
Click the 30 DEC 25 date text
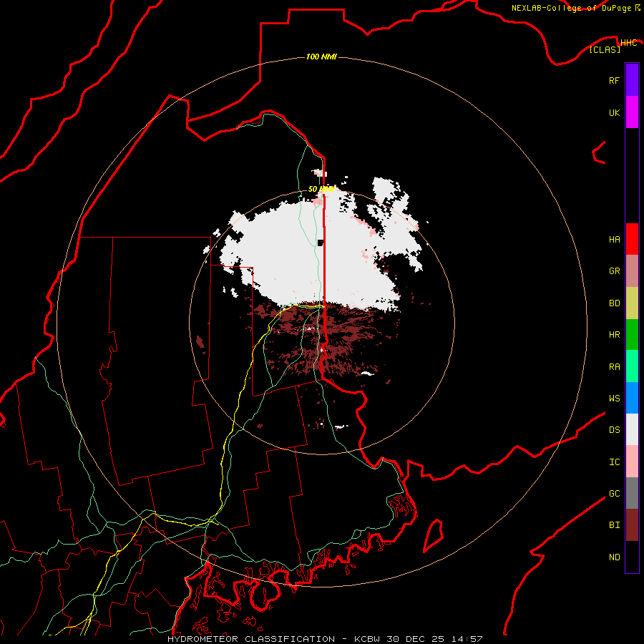[x=415, y=639]
